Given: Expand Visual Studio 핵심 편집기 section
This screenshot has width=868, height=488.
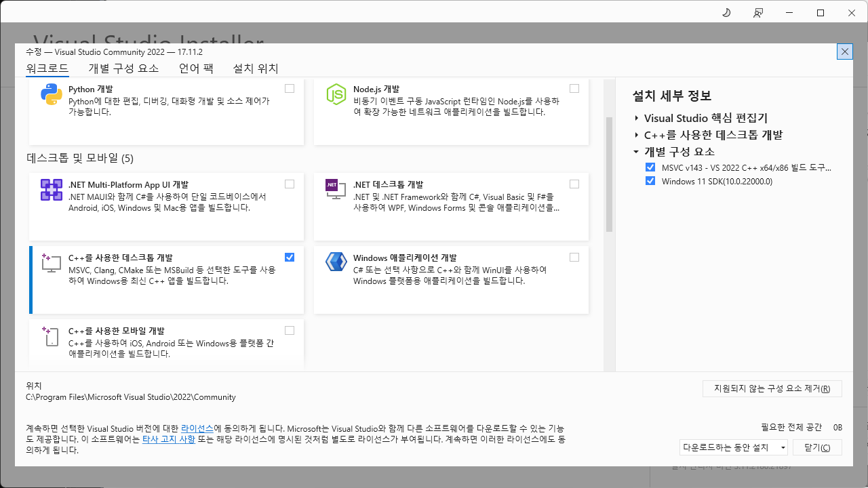Looking at the screenshot, I should [637, 119].
